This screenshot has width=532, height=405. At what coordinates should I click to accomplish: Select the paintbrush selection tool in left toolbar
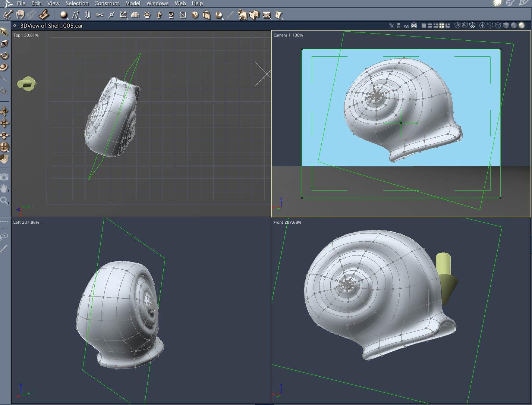[x=4, y=249]
